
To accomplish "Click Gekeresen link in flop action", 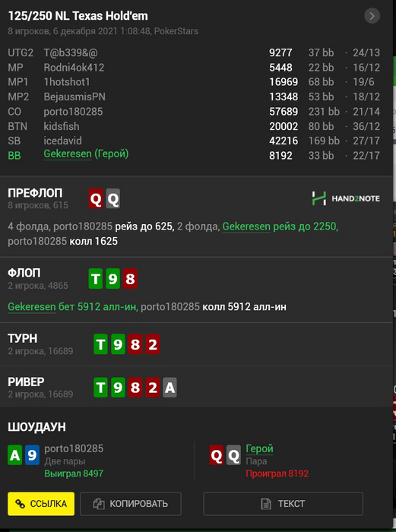I will (x=32, y=307).
